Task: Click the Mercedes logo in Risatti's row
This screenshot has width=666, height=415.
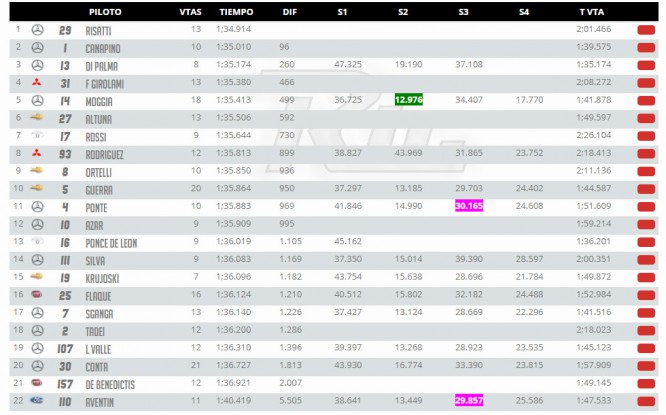Action: (37, 30)
